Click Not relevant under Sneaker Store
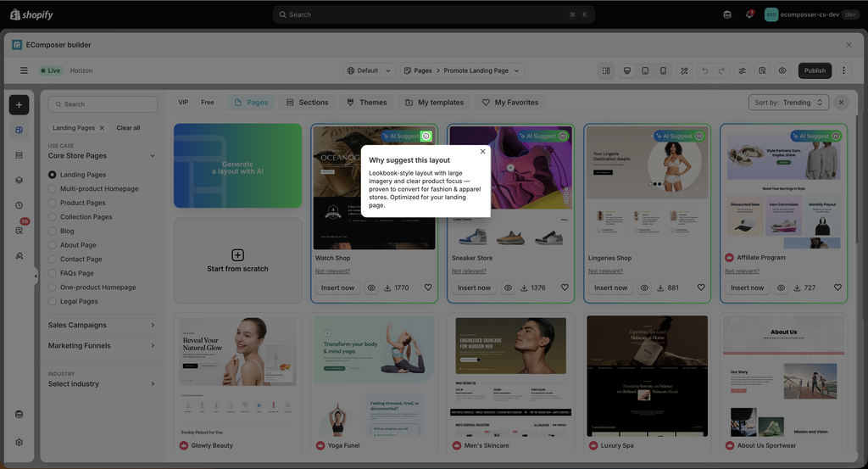The height and width of the screenshot is (469, 868). pos(469,271)
